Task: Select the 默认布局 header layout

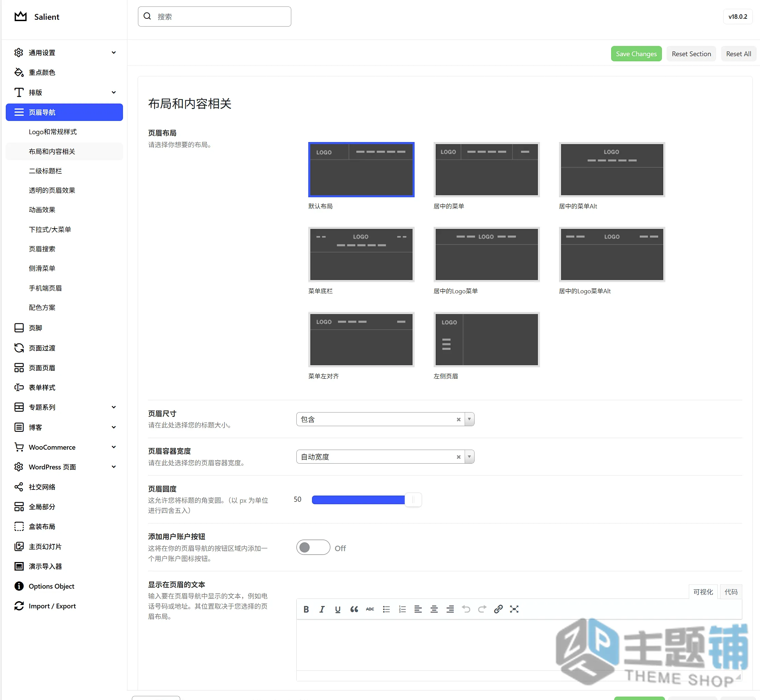Action: [361, 170]
